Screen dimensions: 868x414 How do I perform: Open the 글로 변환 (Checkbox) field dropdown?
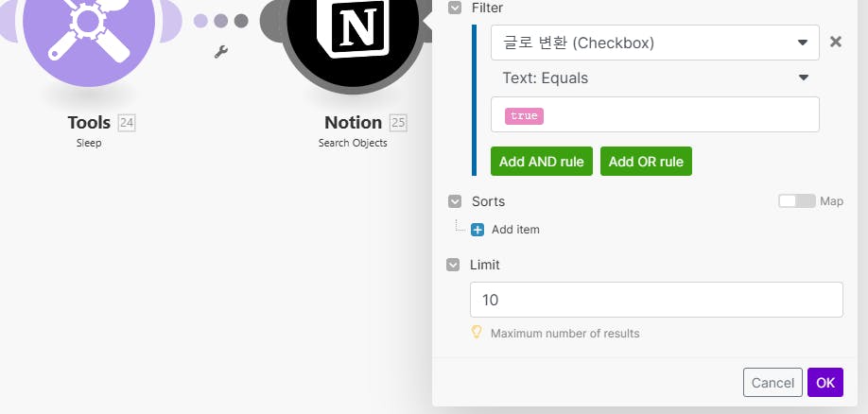[654, 43]
